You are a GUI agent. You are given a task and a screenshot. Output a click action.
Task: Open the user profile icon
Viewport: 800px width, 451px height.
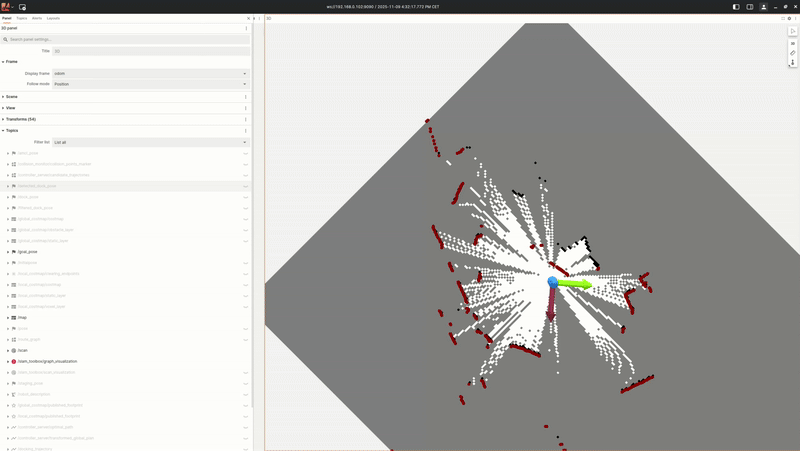pyautogui.click(x=764, y=7)
